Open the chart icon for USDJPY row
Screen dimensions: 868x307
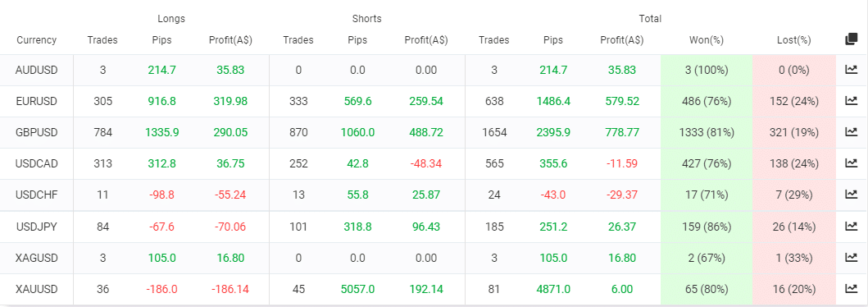[x=850, y=227]
